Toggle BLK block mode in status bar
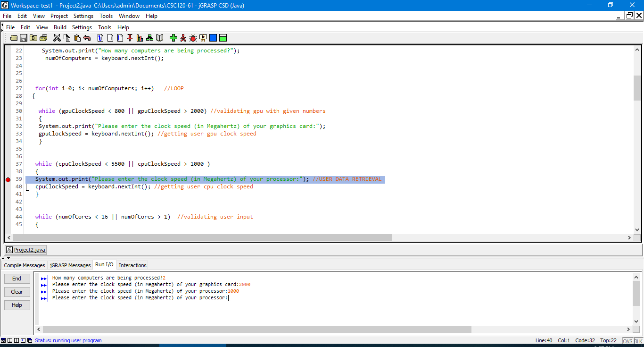This screenshot has height=347, width=644. coord(638,340)
